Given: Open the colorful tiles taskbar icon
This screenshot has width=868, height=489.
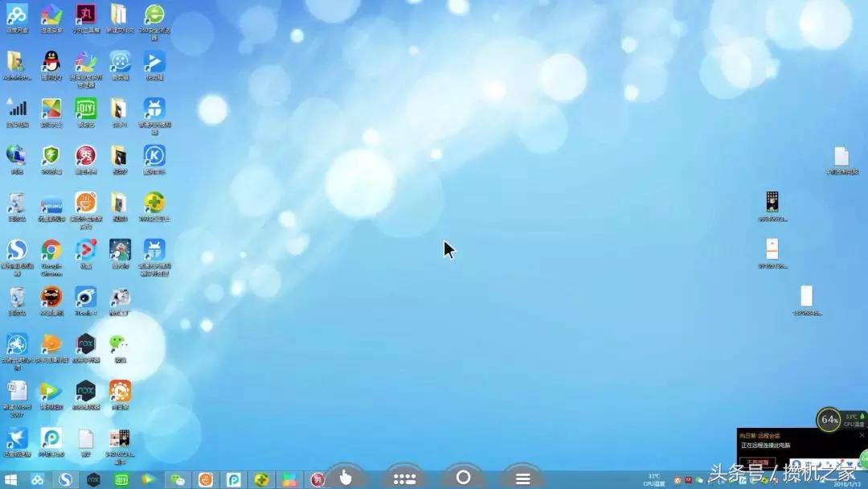Looking at the screenshot, I should pos(289,479).
